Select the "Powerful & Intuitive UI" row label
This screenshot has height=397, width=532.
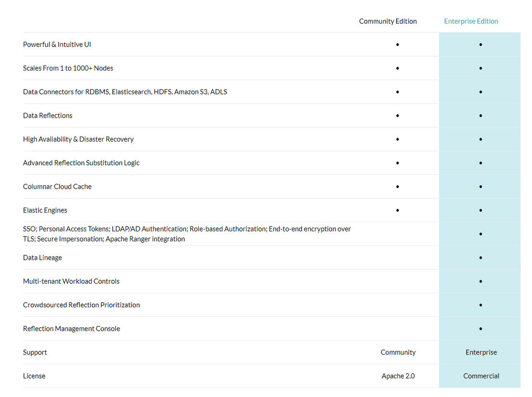pyautogui.click(x=57, y=45)
